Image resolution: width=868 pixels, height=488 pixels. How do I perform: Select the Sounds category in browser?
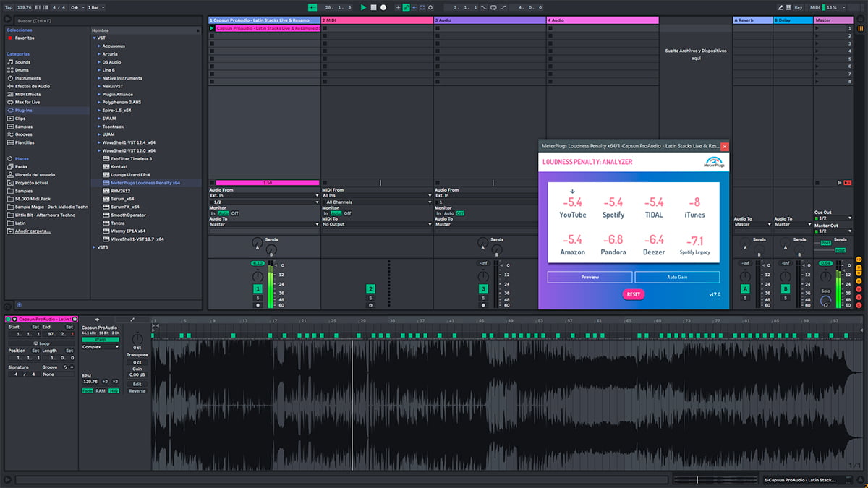tap(22, 62)
